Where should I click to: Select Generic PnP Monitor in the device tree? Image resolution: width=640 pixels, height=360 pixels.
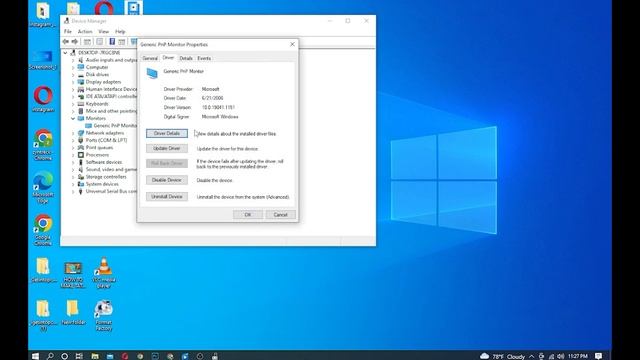pos(111,126)
